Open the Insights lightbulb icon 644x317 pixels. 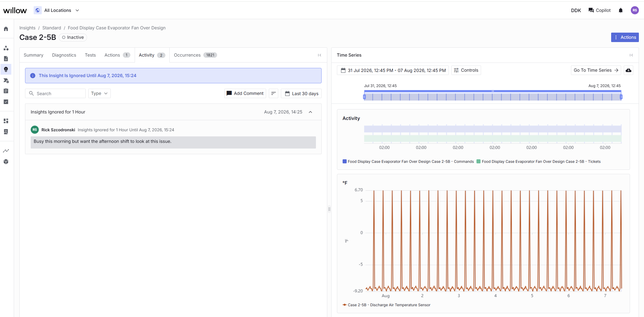(6, 70)
